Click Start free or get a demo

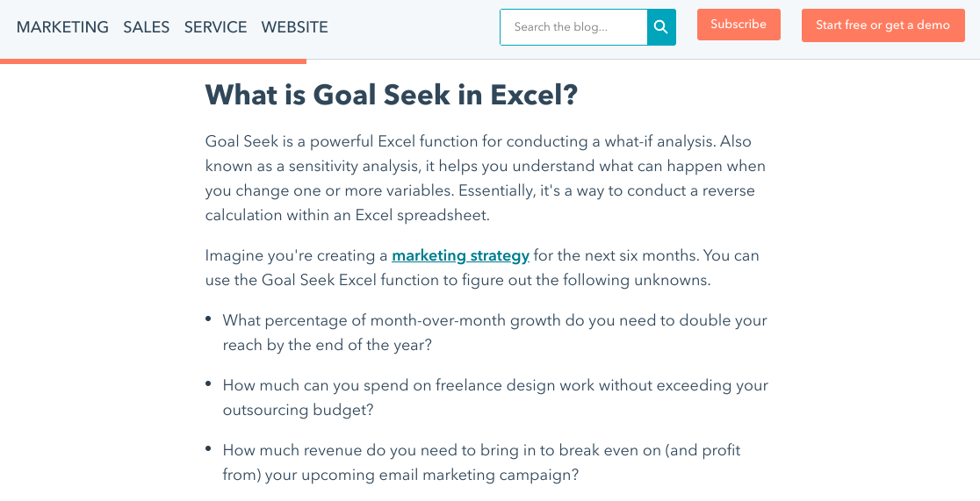pos(883,25)
